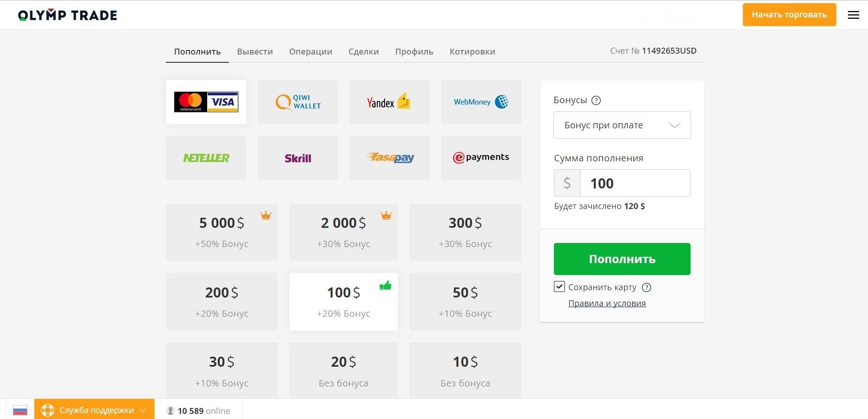Click the dollar sign in amount field
868x419 pixels.
click(567, 183)
